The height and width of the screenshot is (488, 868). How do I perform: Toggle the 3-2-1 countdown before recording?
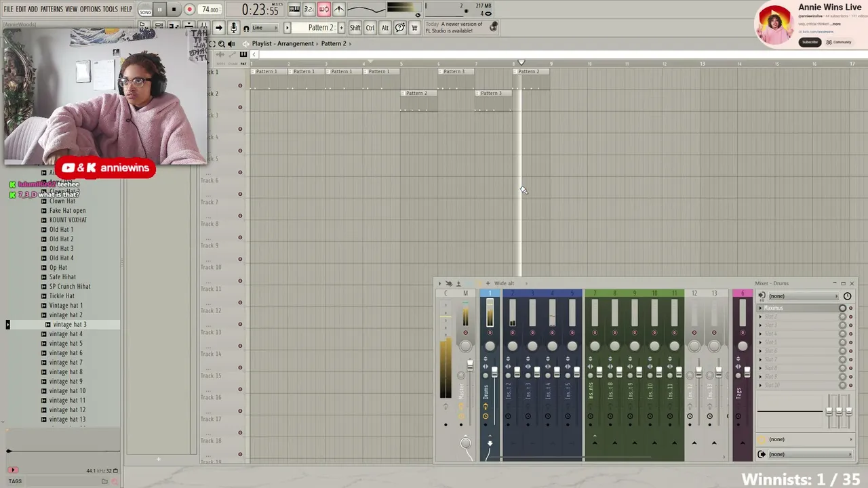pyautogui.click(x=309, y=9)
